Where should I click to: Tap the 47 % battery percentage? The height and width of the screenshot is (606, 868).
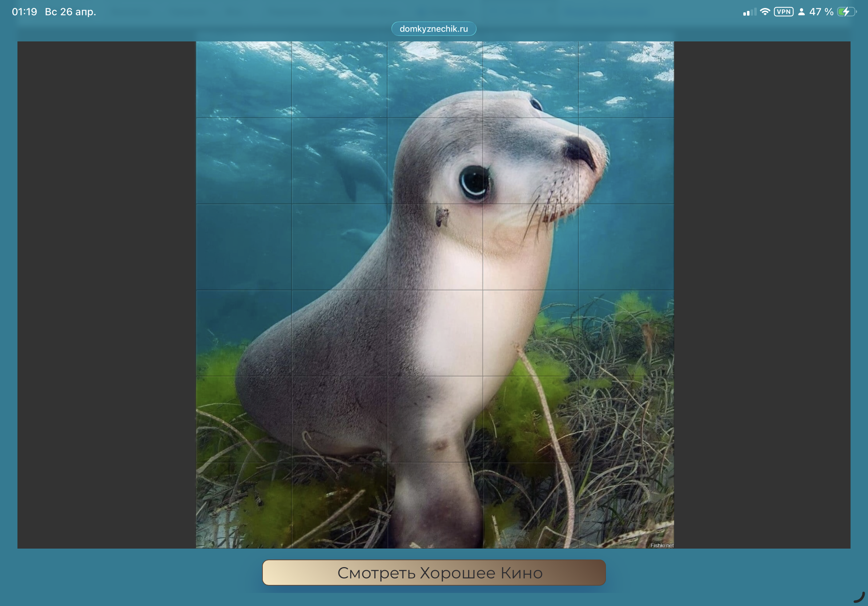coord(821,12)
